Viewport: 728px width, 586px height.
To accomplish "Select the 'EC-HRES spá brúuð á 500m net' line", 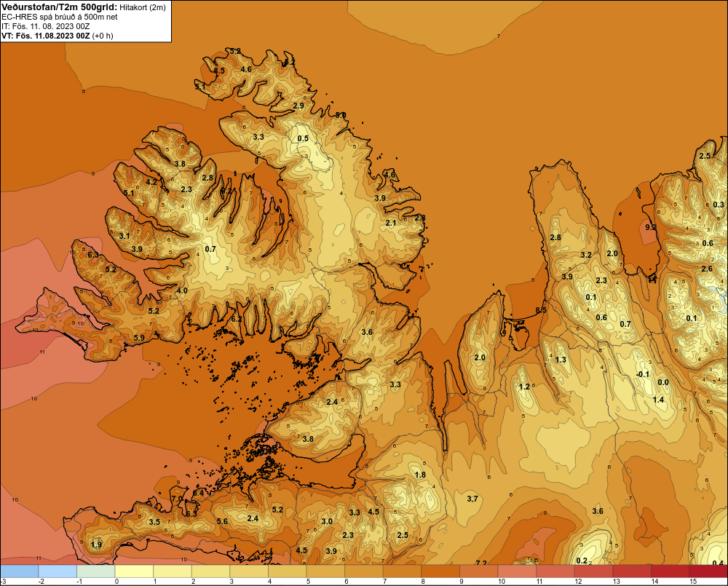I will point(60,17).
